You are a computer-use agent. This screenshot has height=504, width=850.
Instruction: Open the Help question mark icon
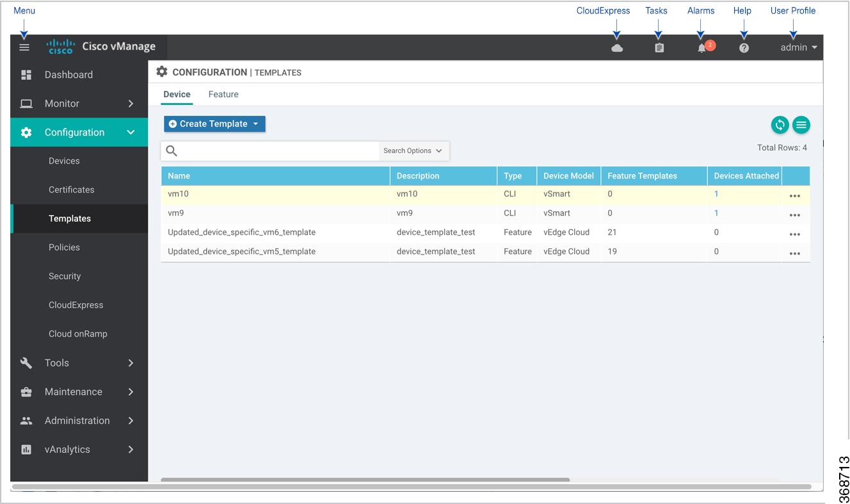(744, 48)
